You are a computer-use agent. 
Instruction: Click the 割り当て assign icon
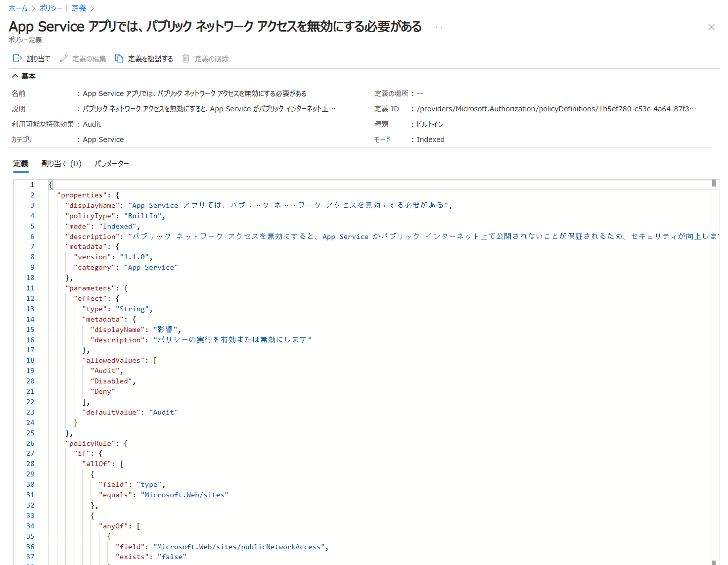pyautogui.click(x=17, y=58)
